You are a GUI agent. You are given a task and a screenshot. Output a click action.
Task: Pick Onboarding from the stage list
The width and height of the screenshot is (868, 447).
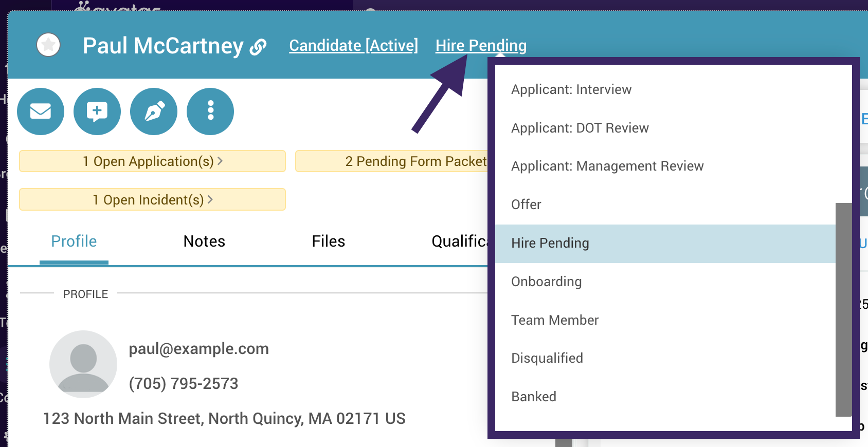tap(546, 282)
